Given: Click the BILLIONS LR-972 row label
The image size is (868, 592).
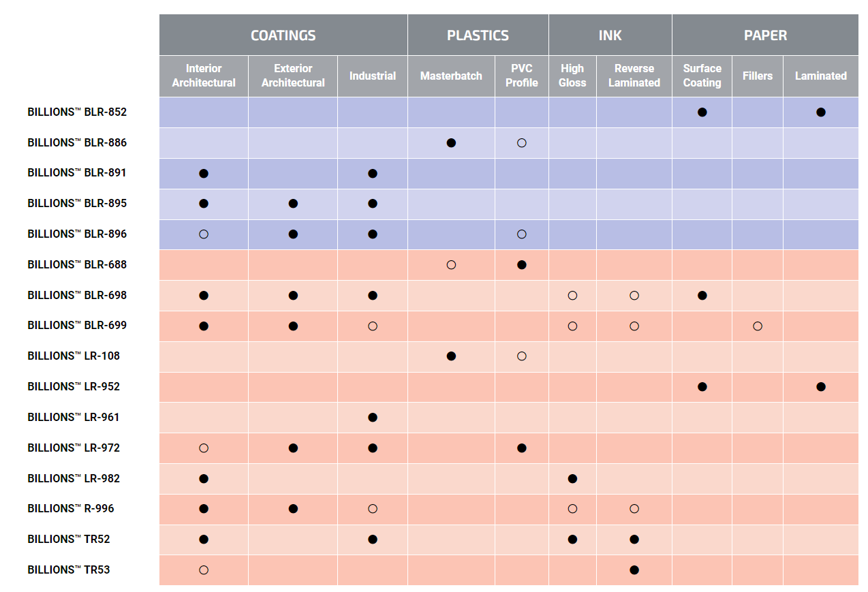Looking at the screenshot, I should pos(74,448).
